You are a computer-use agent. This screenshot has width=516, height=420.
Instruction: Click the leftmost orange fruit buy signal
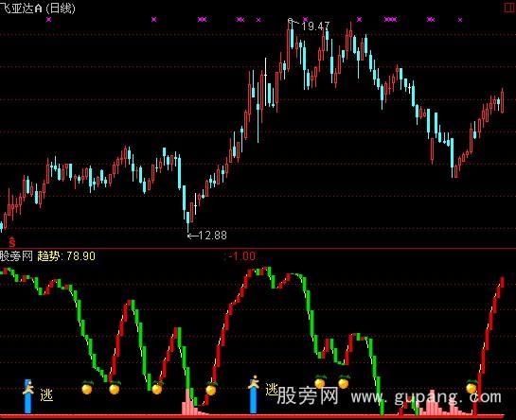(87, 388)
